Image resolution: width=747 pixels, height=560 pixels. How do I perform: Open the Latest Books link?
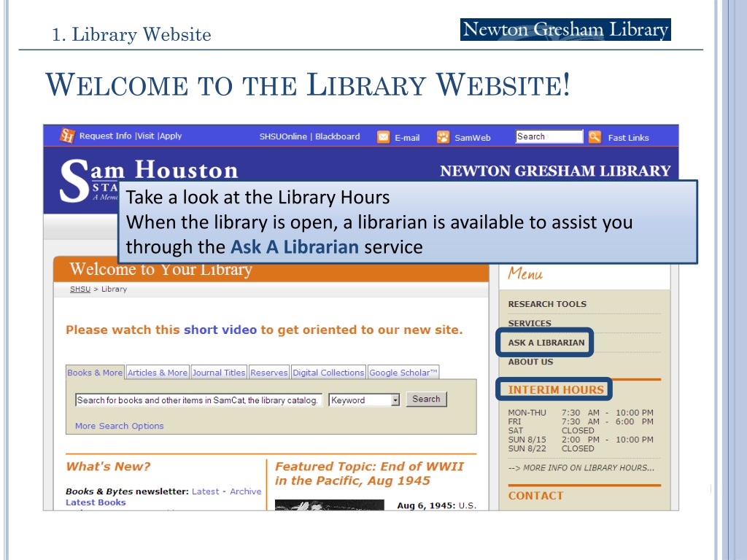pyautogui.click(x=96, y=502)
